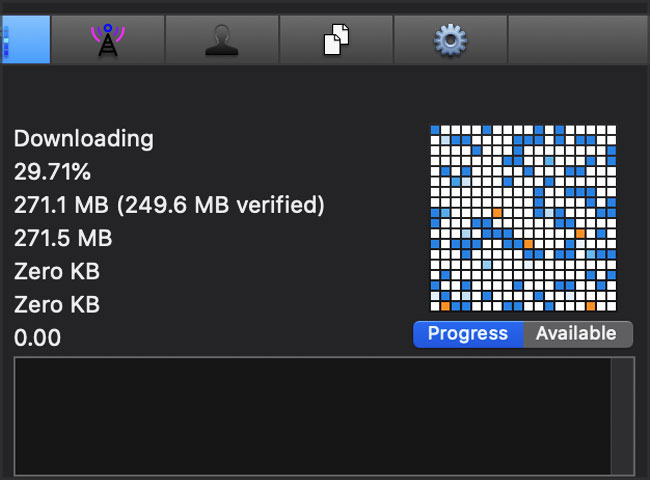Click the error box's vertical scrollbar track

(622, 416)
